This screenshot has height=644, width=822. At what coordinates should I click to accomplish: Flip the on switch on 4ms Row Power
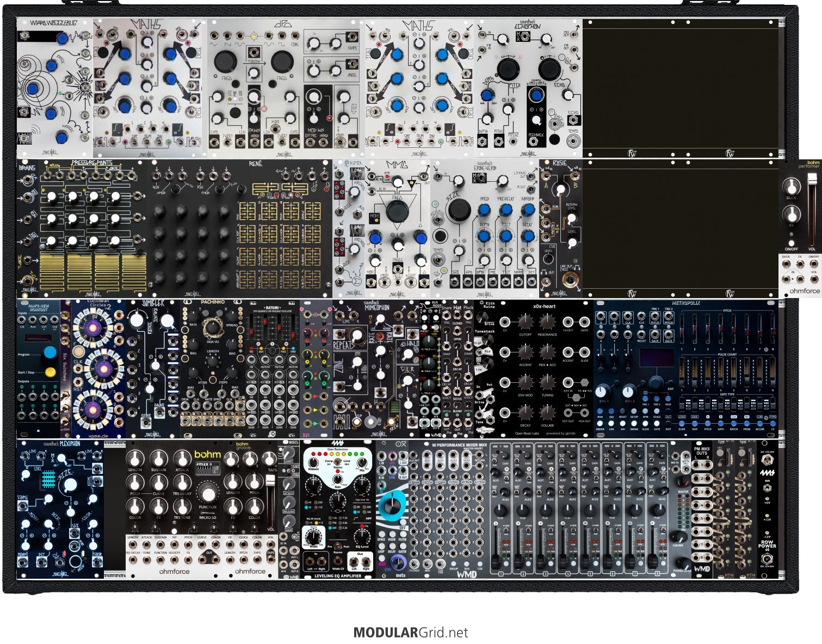(x=767, y=490)
